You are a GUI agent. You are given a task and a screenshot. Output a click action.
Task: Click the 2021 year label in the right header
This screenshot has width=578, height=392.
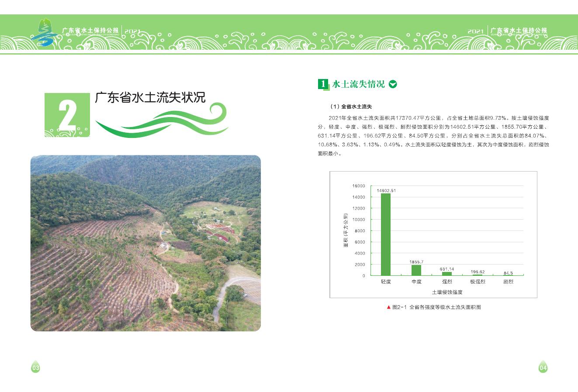point(476,31)
